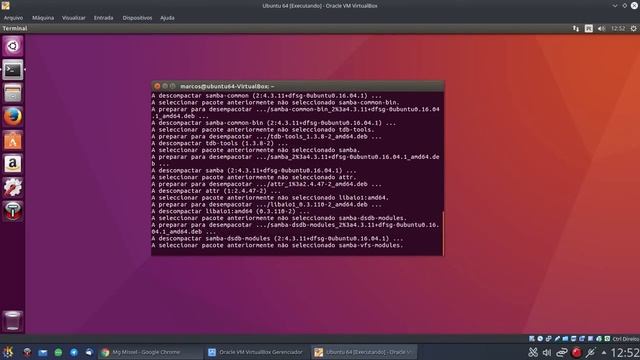This screenshot has height=360, width=640.
Task: Open Ubuntu Software Center orange bag icon
Action: [x=13, y=140]
